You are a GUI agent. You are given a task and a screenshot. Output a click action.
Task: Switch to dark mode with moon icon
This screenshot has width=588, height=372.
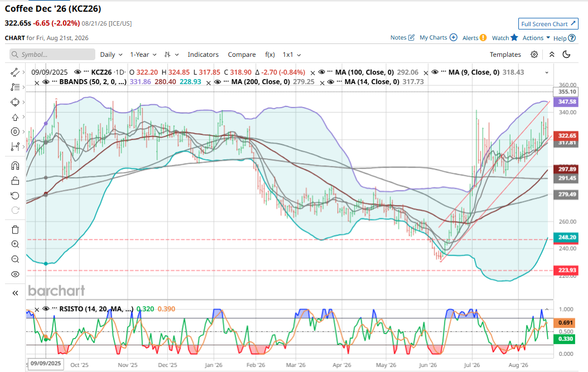coord(566,55)
